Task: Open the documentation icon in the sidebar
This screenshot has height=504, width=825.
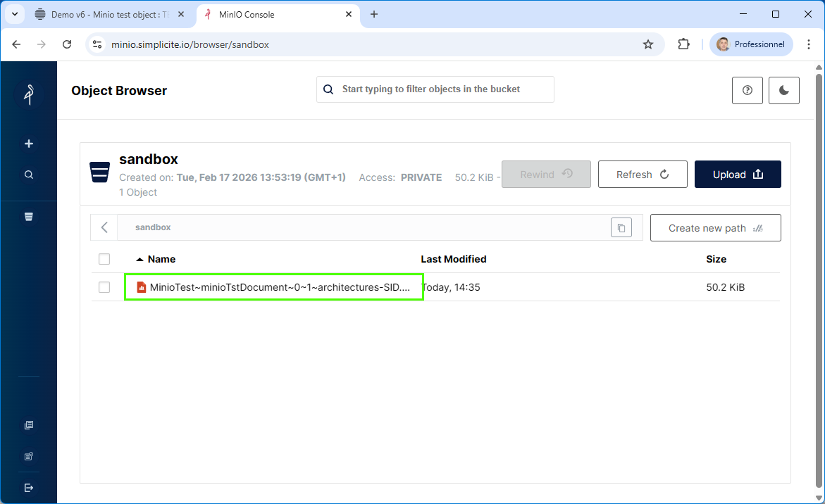Action: click(29, 425)
